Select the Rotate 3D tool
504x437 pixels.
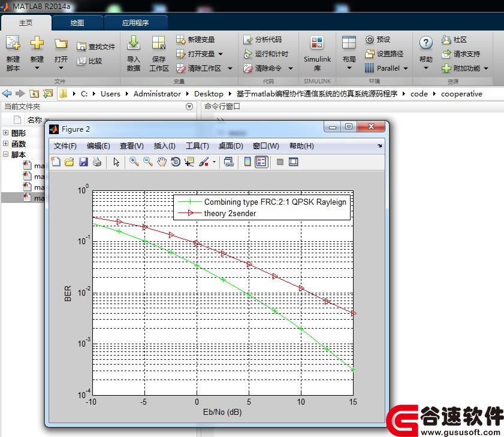[176, 162]
